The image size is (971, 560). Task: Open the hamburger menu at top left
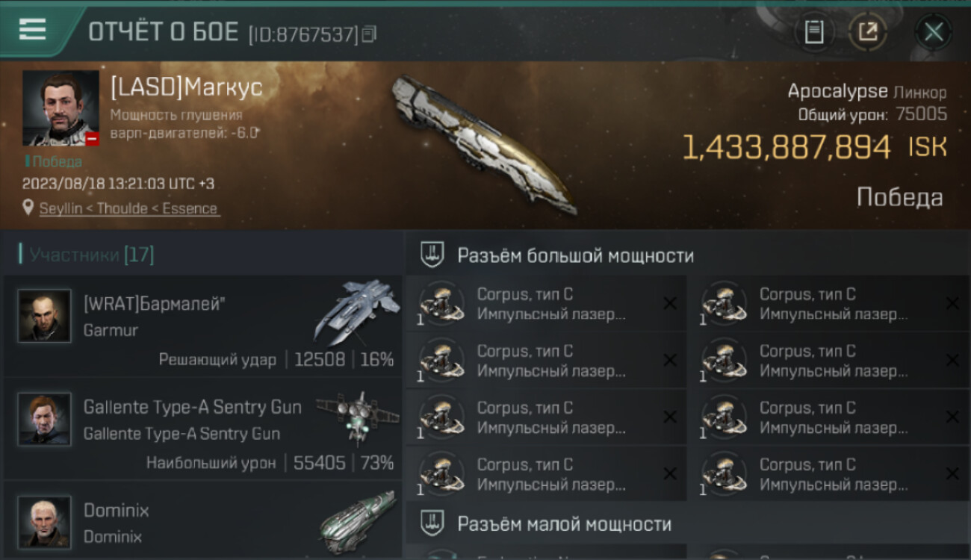tap(33, 30)
